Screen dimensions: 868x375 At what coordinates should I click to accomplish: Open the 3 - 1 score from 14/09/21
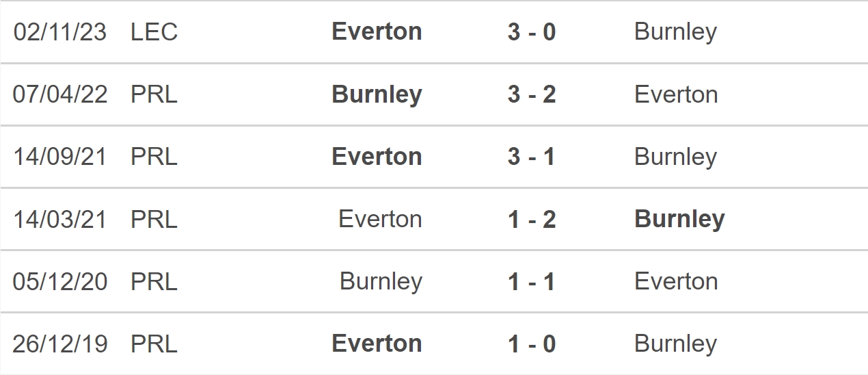[532, 157]
